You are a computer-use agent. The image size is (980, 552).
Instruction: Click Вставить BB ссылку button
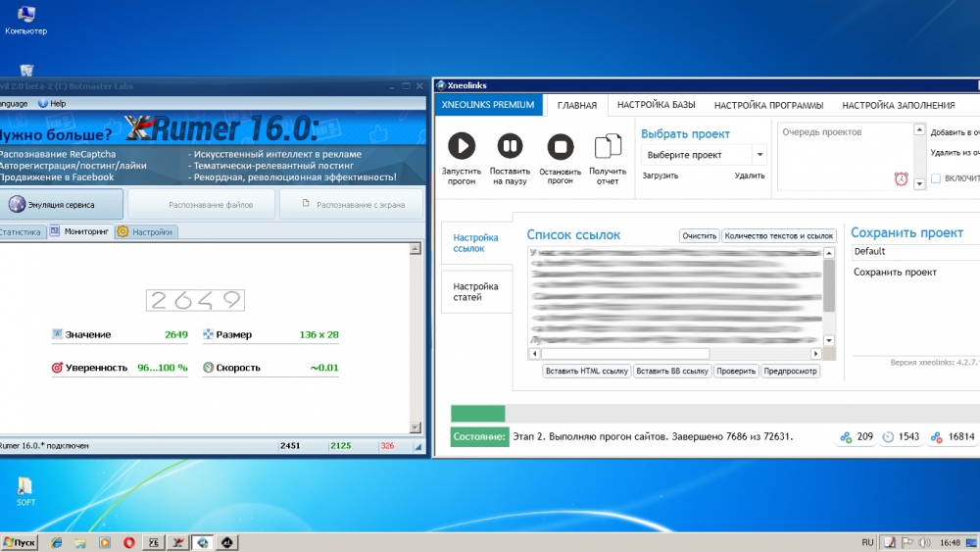click(672, 371)
